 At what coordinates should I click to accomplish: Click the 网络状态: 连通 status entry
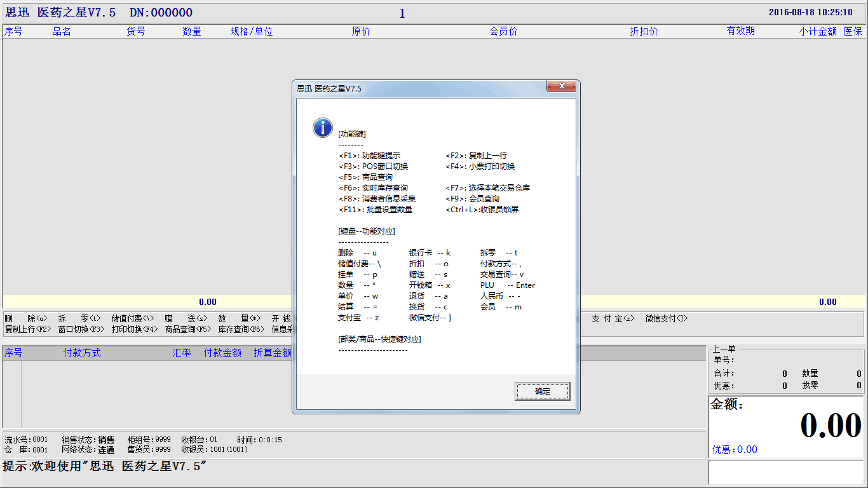pyautogui.click(x=88, y=450)
